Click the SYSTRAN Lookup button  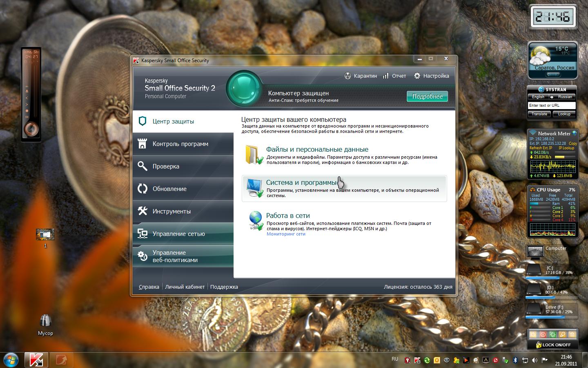[564, 114]
